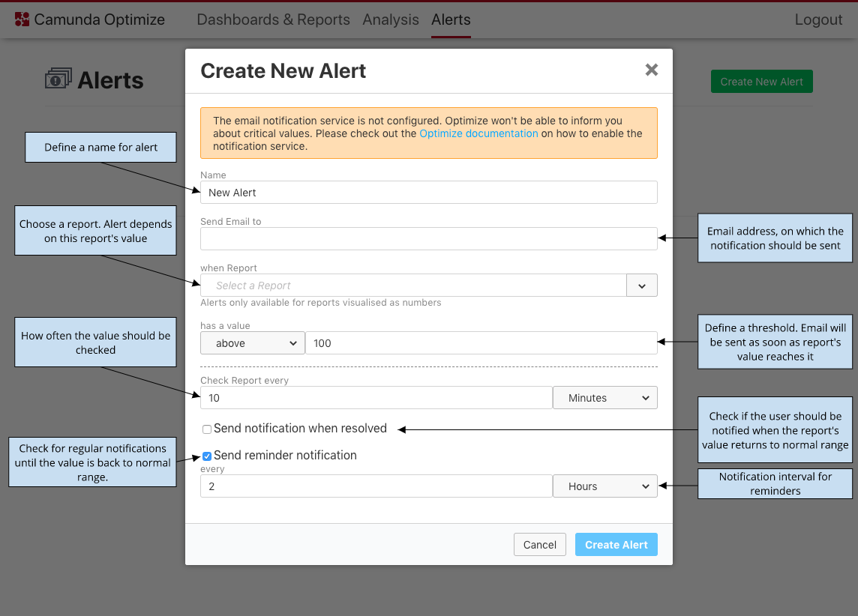Click the email service not configured warning text
This screenshot has height=616, width=858.
pyautogui.click(x=428, y=133)
